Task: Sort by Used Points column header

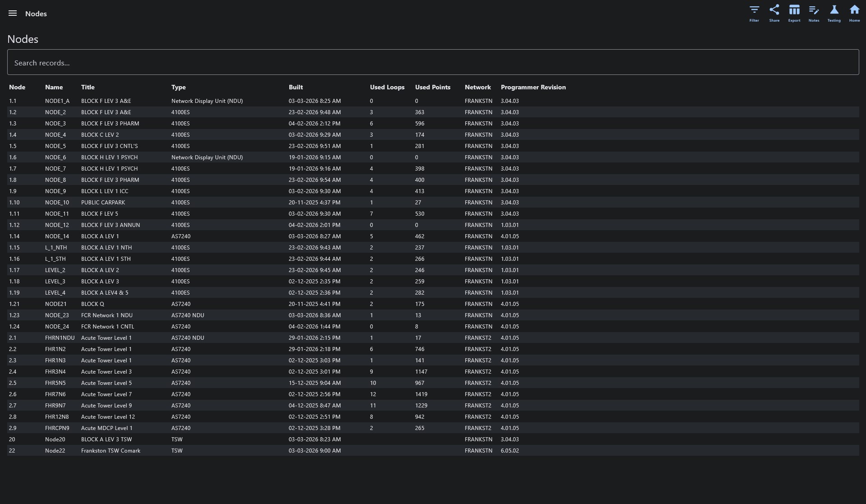Action: pos(433,87)
